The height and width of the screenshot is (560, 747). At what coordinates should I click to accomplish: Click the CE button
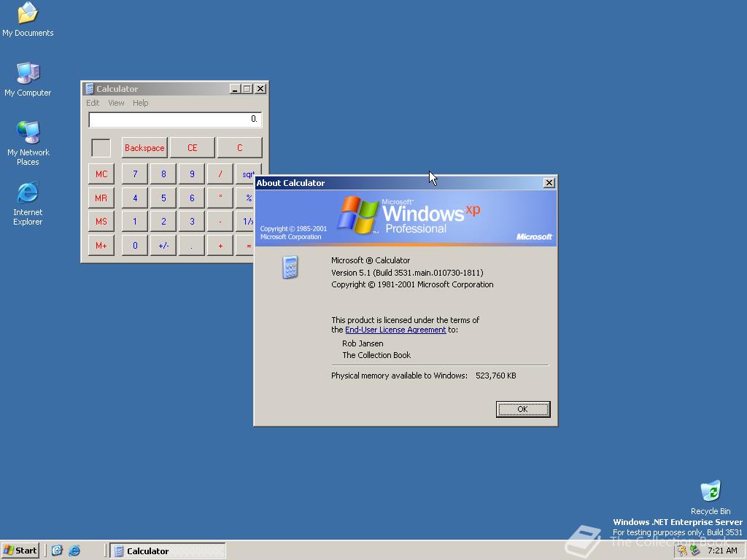point(192,147)
